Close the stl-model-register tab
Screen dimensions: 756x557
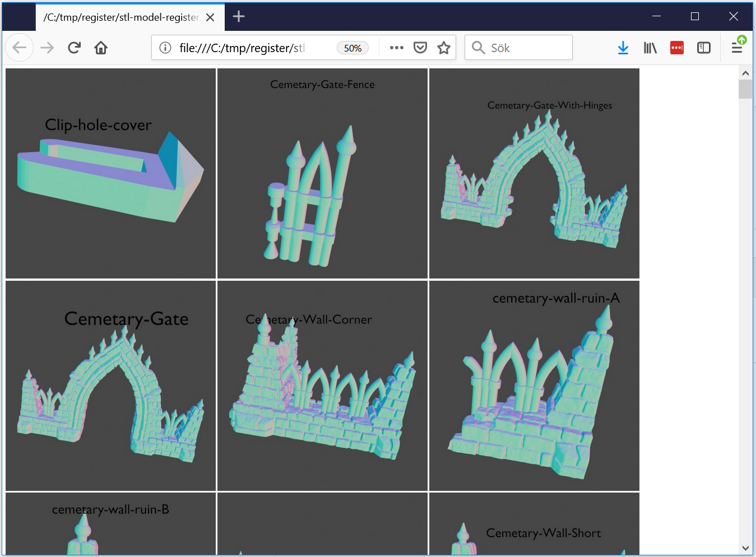210,17
